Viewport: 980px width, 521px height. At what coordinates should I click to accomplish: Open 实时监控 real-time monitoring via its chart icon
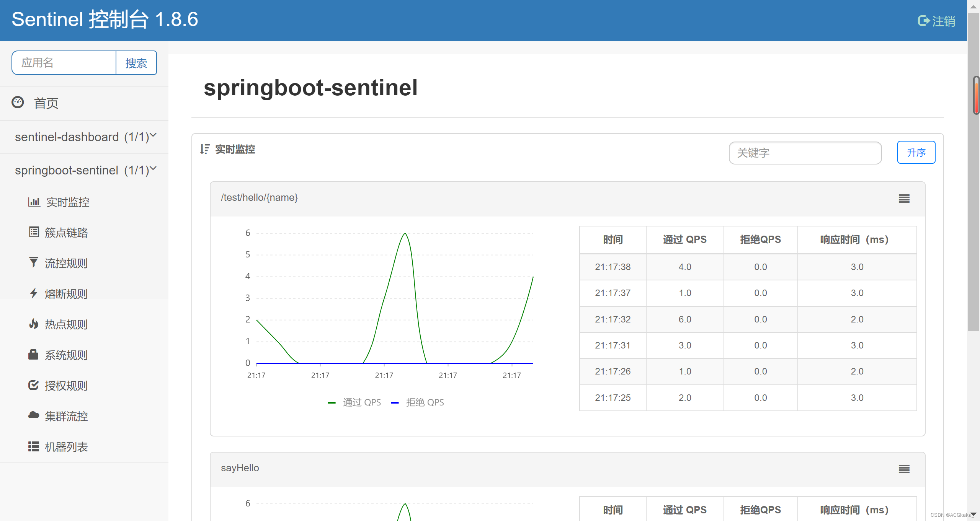click(x=34, y=202)
